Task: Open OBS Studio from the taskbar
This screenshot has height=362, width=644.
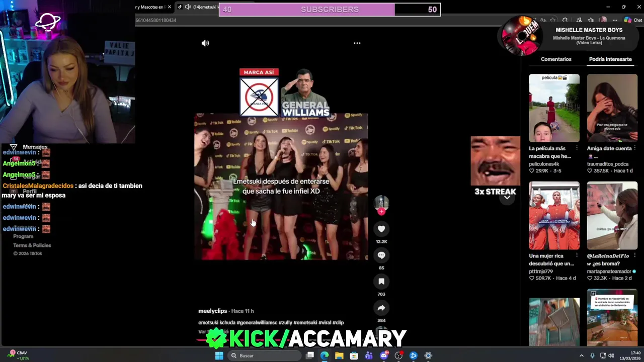Action: tap(398, 355)
